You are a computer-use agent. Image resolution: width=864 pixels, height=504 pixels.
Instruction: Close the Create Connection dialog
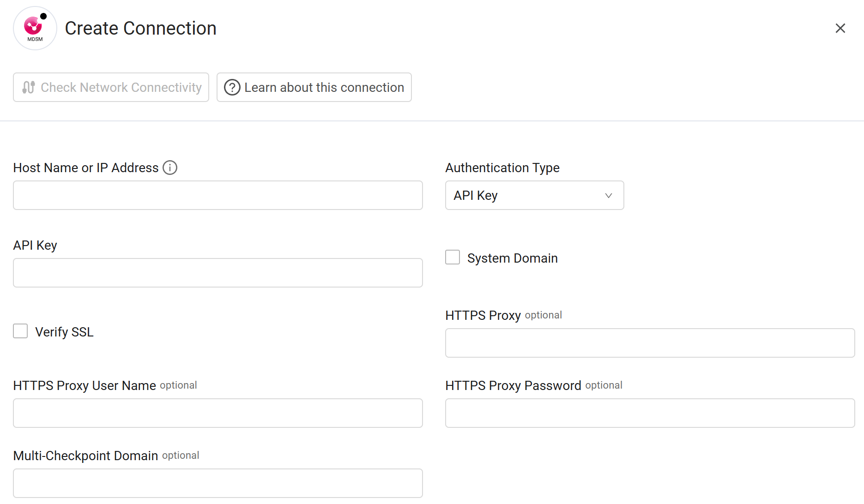(x=840, y=28)
